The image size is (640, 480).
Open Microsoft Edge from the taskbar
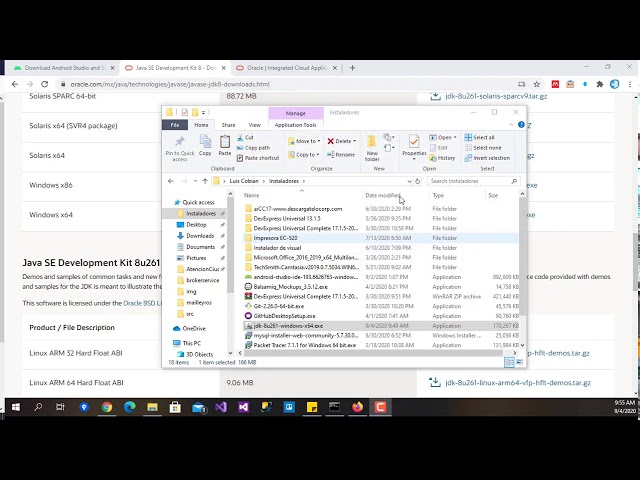coord(130,407)
